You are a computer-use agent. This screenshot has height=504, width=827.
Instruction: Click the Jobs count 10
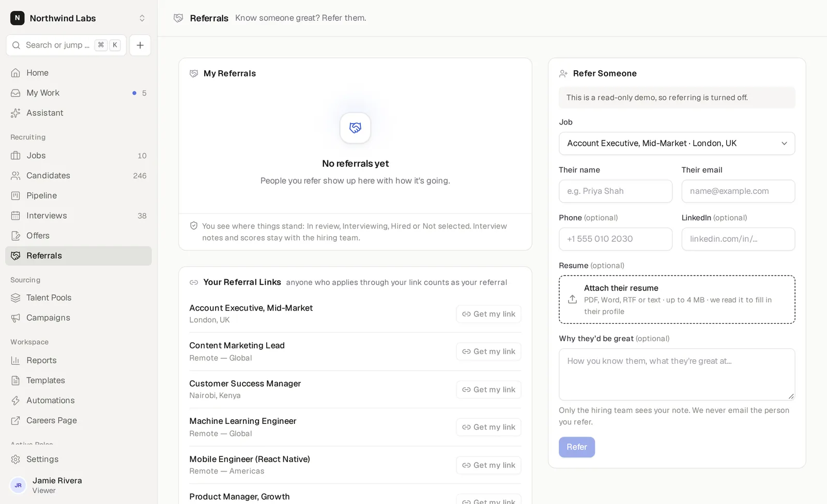[142, 156]
